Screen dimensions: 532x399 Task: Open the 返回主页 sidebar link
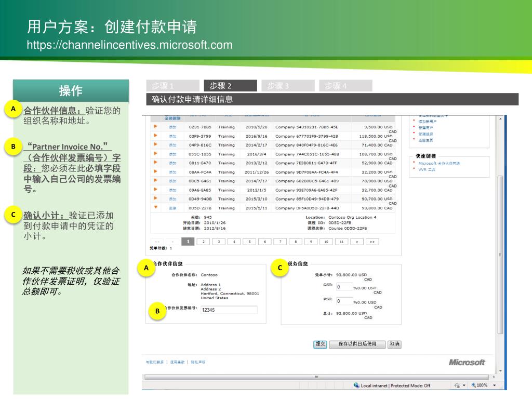tap(425, 140)
